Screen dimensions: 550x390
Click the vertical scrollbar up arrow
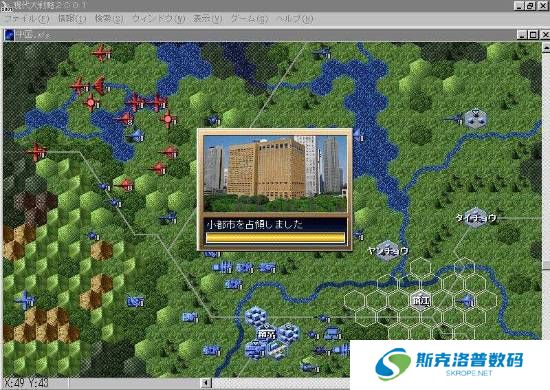546,47
